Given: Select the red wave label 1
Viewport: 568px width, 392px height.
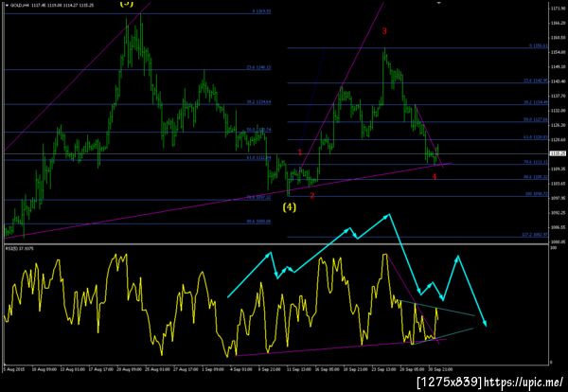Looking at the screenshot, I should 300,152.
